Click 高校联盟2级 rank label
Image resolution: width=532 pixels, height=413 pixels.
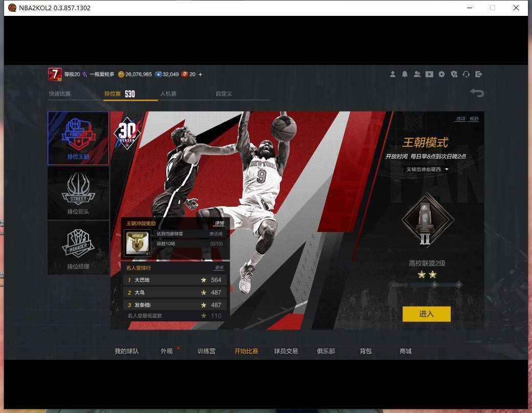point(427,263)
